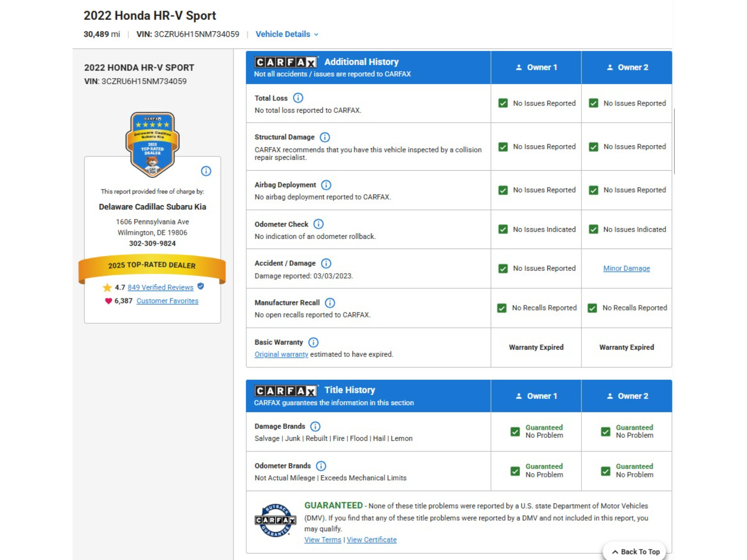Viewport: 747px width, 560px height.
Task: Click the gold star rating icon
Action: pyautogui.click(x=107, y=287)
